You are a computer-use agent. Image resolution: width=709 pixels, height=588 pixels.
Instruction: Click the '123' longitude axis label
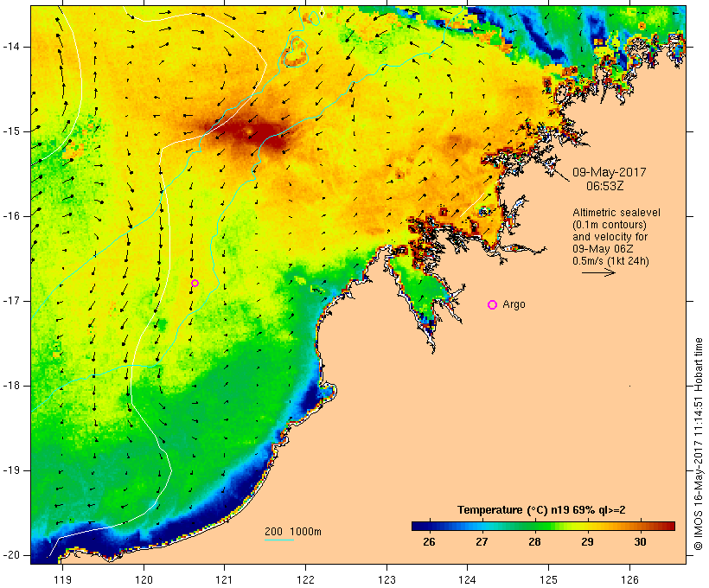[x=386, y=579]
